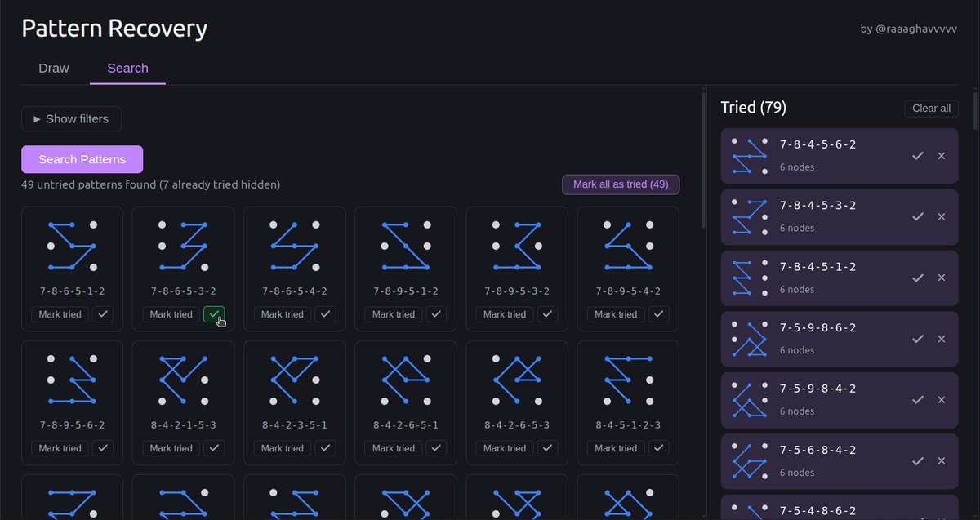Click the 49 untried patterns found text
Screen dimensions: 980x520
click(151, 184)
